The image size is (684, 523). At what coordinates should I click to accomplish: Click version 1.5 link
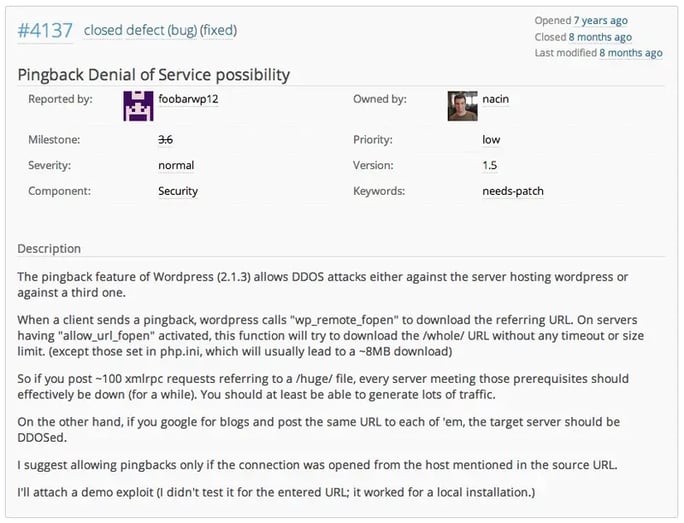pyautogui.click(x=489, y=165)
